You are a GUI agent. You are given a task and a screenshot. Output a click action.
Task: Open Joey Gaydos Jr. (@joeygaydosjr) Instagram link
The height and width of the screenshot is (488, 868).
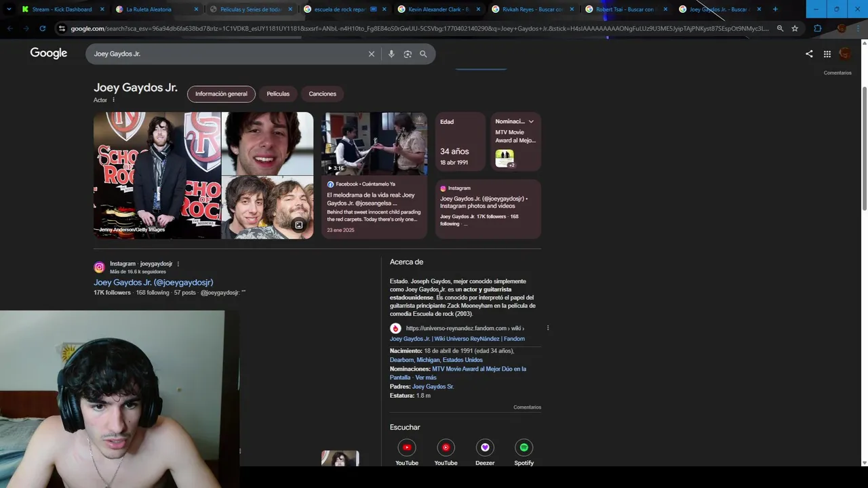(x=153, y=282)
